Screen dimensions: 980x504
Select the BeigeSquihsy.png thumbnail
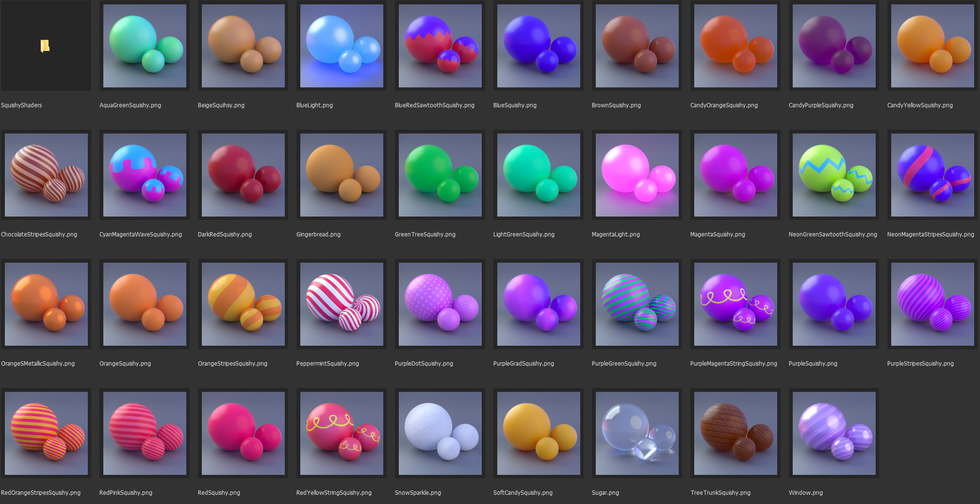pyautogui.click(x=243, y=46)
